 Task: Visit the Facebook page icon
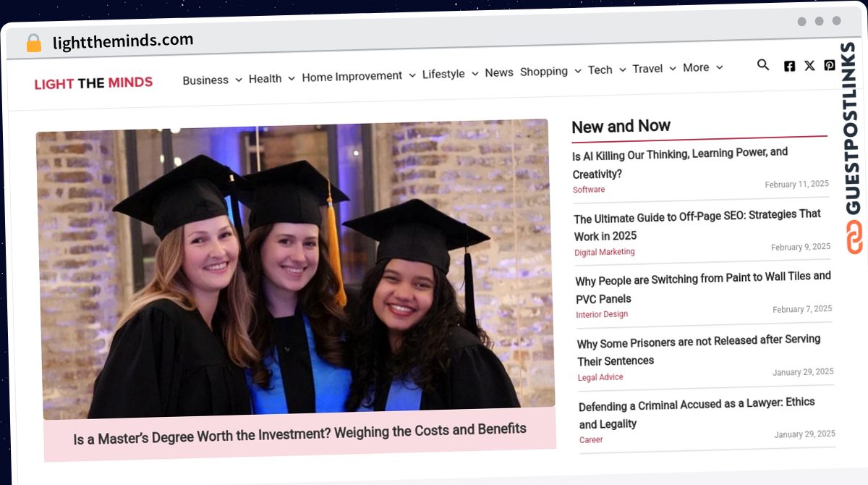click(789, 66)
